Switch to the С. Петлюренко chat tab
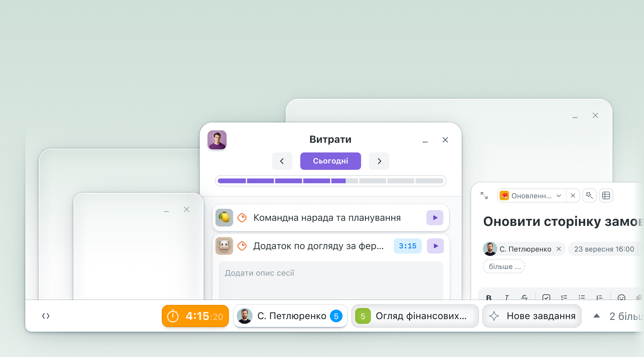Image resolution: width=644 pixels, height=357 pixels. tap(290, 316)
